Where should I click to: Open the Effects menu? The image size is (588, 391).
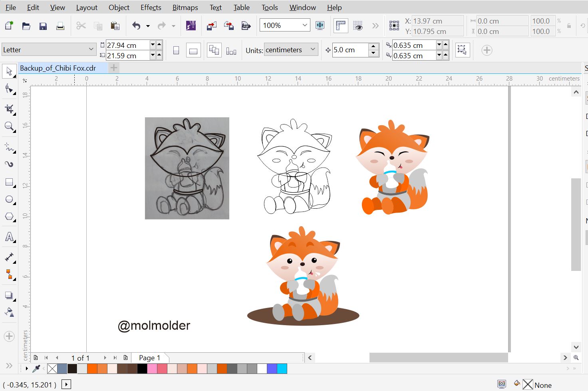point(151,8)
